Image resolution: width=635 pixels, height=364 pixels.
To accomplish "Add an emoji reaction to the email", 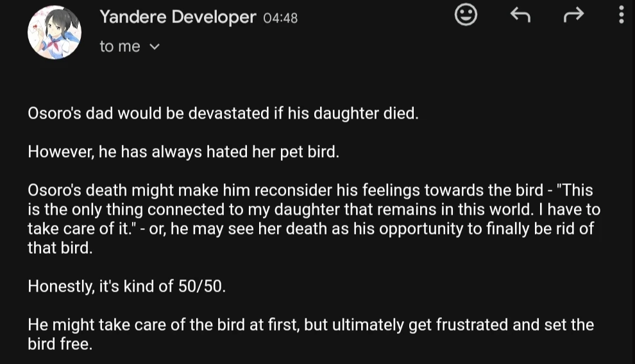I will [x=466, y=15].
